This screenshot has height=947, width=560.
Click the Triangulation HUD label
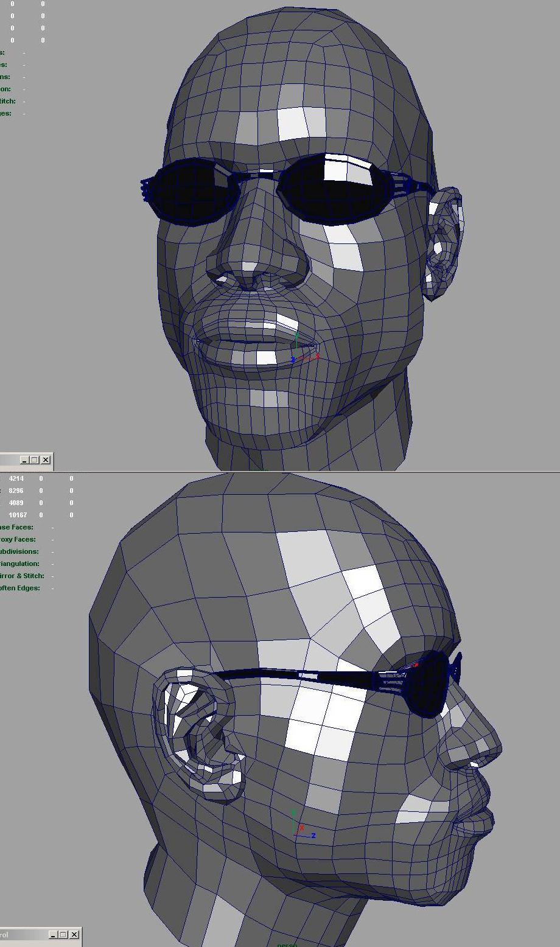pyautogui.click(x=19, y=564)
